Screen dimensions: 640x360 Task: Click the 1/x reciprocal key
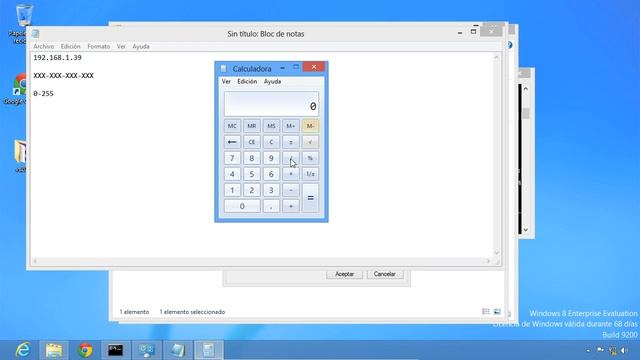tap(310, 174)
